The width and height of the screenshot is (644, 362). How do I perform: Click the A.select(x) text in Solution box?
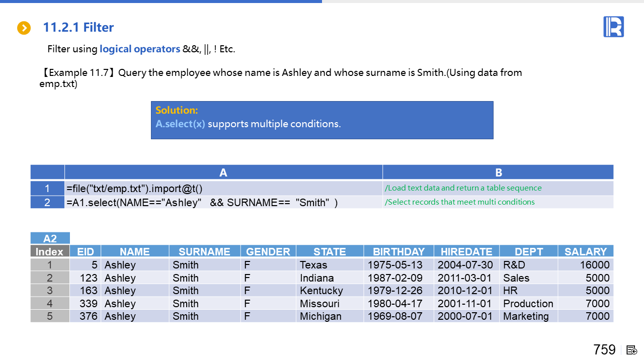180,124
